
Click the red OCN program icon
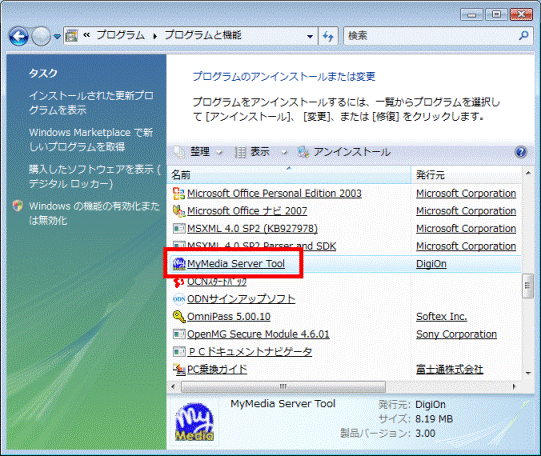(x=179, y=281)
